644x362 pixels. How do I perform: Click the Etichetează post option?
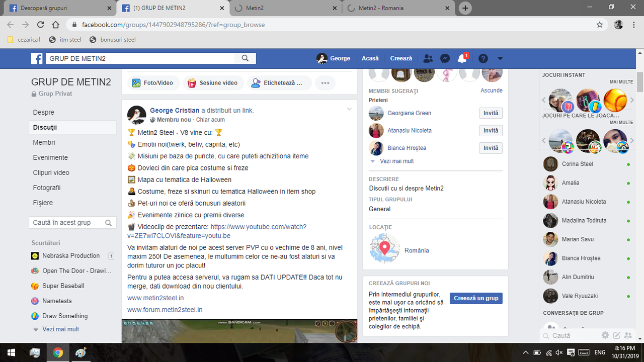[279, 83]
